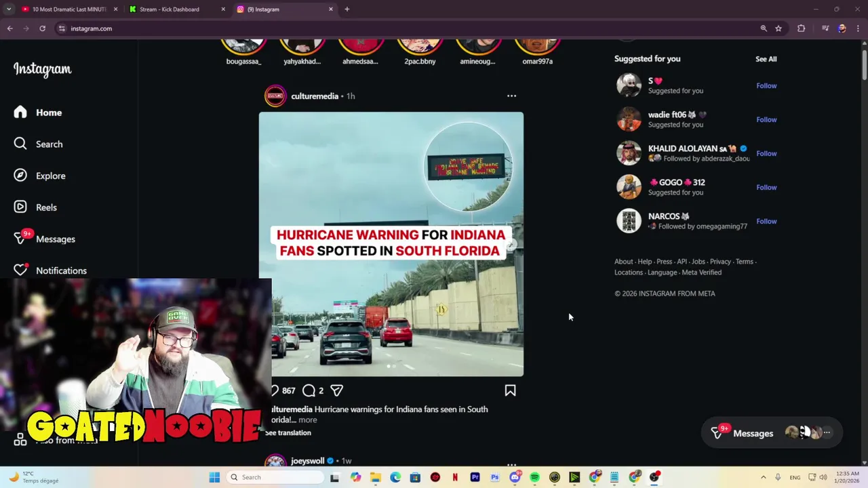This screenshot has width=868, height=488.
Task: Open browser extensions puzzle icon
Action: coord(802,28)
